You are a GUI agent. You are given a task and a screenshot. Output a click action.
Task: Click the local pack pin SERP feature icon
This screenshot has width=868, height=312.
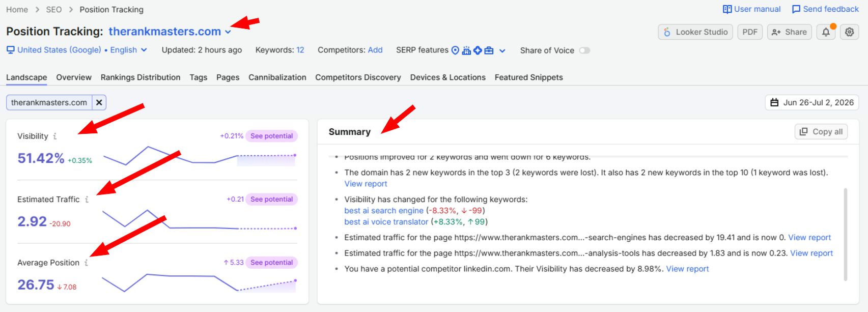(x=455, y=50)
